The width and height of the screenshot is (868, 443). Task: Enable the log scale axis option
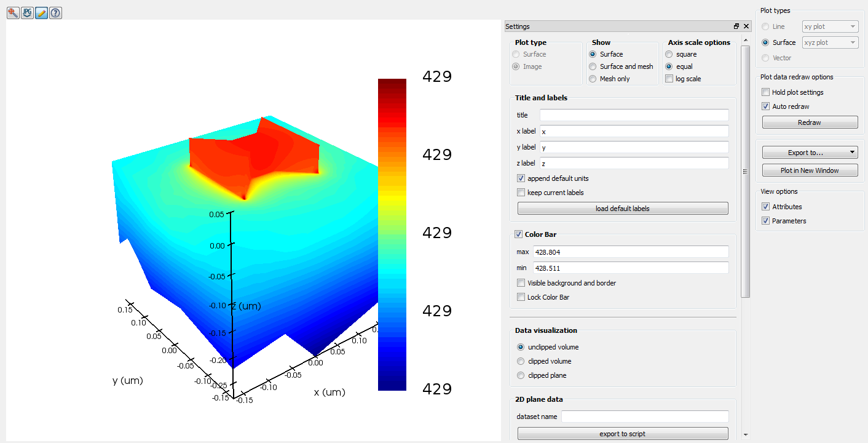pos(669,78)
